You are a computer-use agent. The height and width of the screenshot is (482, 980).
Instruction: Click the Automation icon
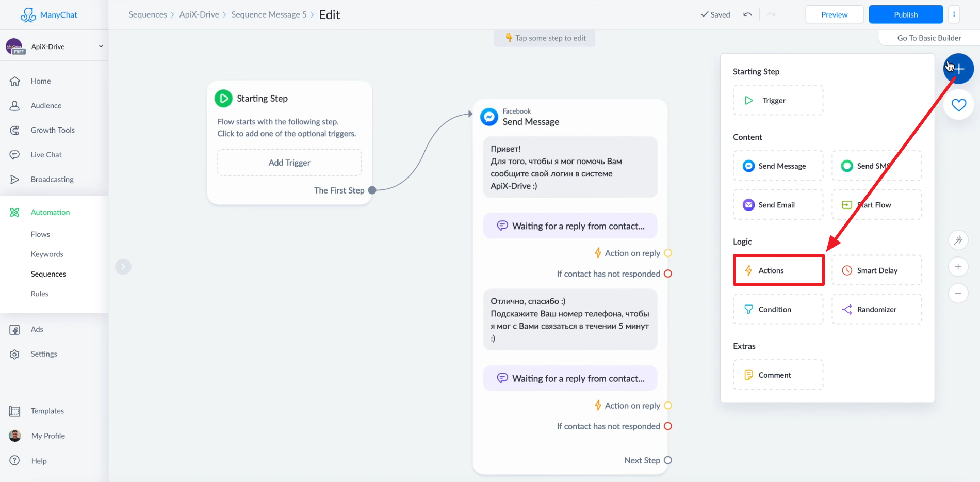tap(15, 212)
